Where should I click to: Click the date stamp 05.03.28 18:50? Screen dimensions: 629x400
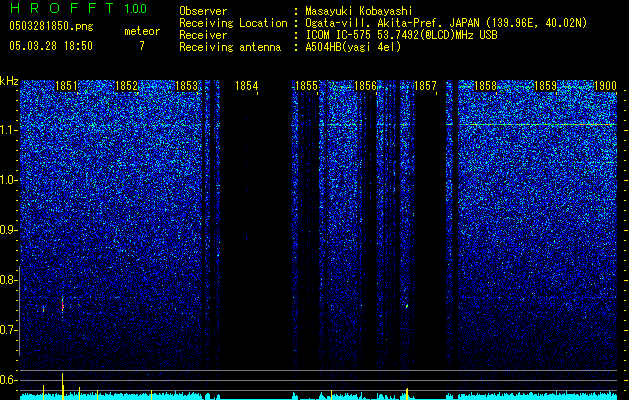pyautogui.click(x=51, y=46)
